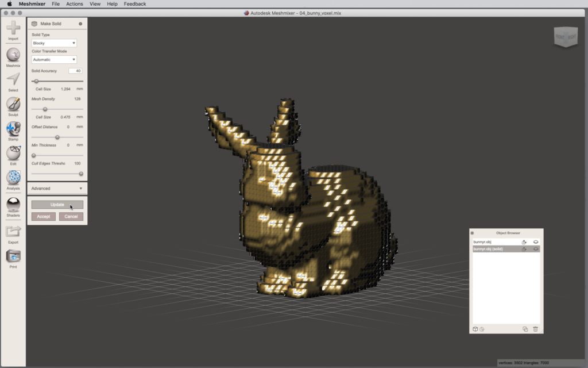Screen dimensions: 588x368
Task: Toggle visibility eye for bunnyr.obj
Action: 536,242
